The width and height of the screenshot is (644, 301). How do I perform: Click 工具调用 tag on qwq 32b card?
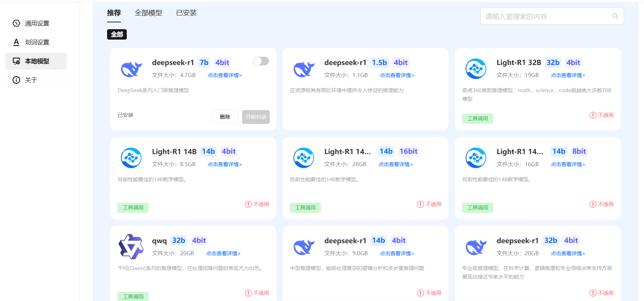click(133, 297)
